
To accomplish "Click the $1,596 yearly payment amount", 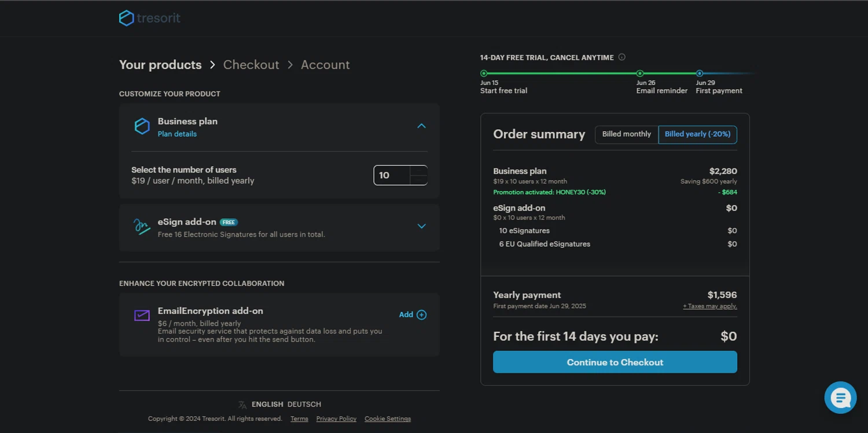I will click(722, 295).
